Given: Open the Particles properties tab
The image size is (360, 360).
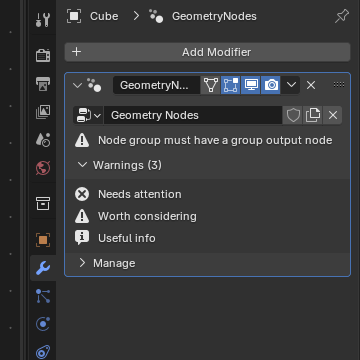Looking at the screenshot, I should [x=43, y=296].
